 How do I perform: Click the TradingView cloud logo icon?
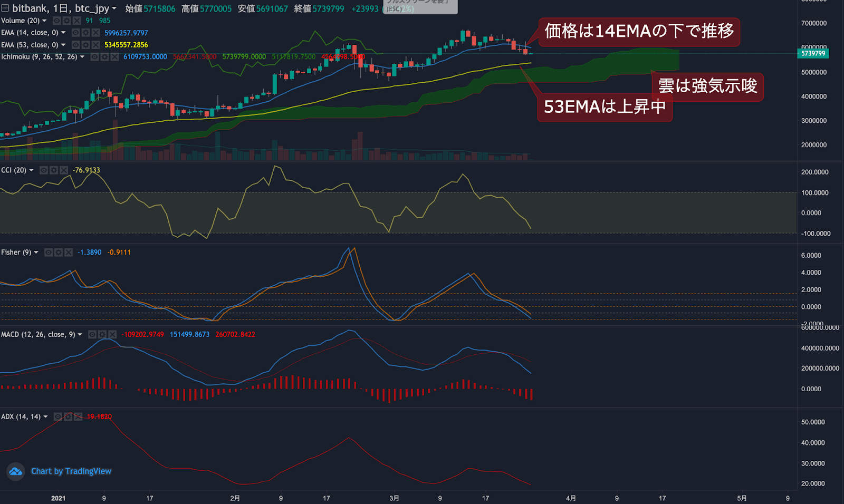pos(16,471)
